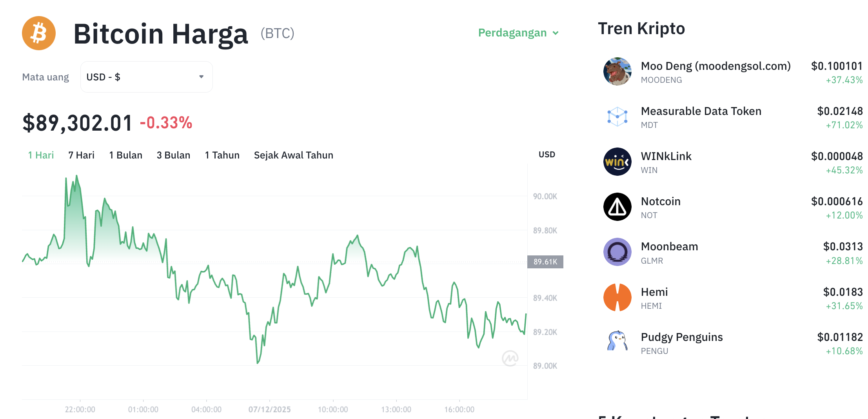Click the Measurable Data Token name link

point(701,111)
